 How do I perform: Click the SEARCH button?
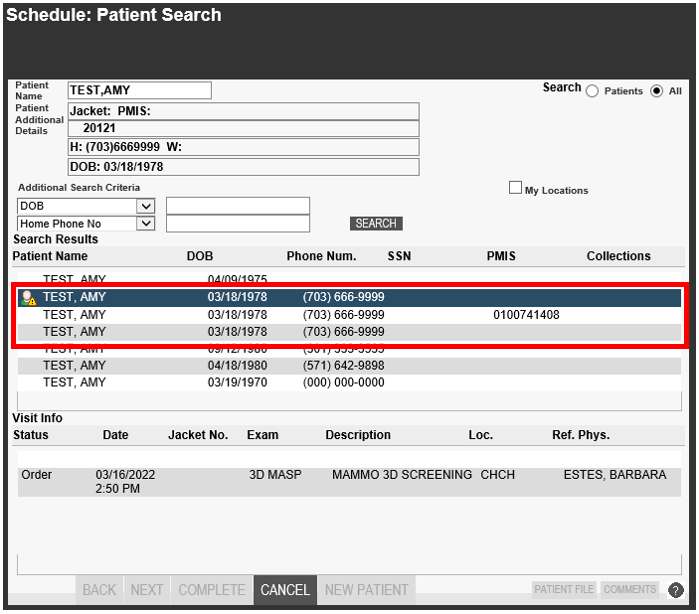point(376,223)
